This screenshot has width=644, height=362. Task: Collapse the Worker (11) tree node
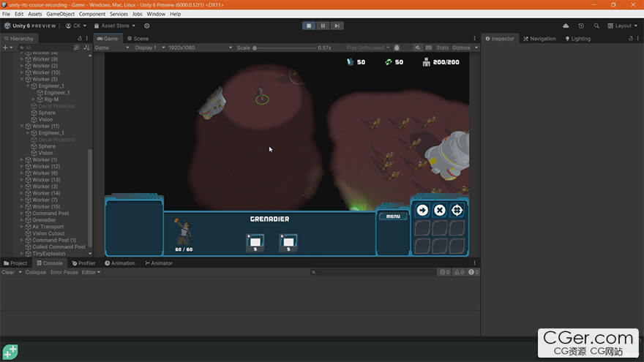coord(22,126)
